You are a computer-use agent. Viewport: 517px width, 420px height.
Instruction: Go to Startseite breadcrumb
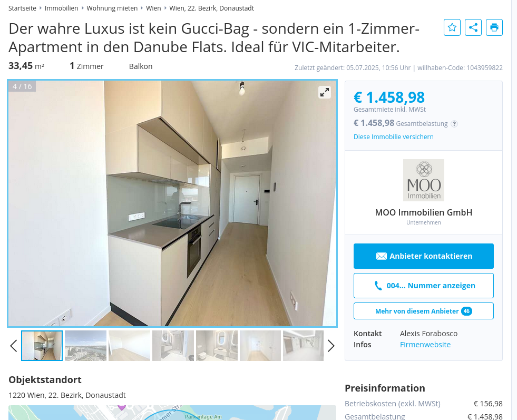pos(23,8)
